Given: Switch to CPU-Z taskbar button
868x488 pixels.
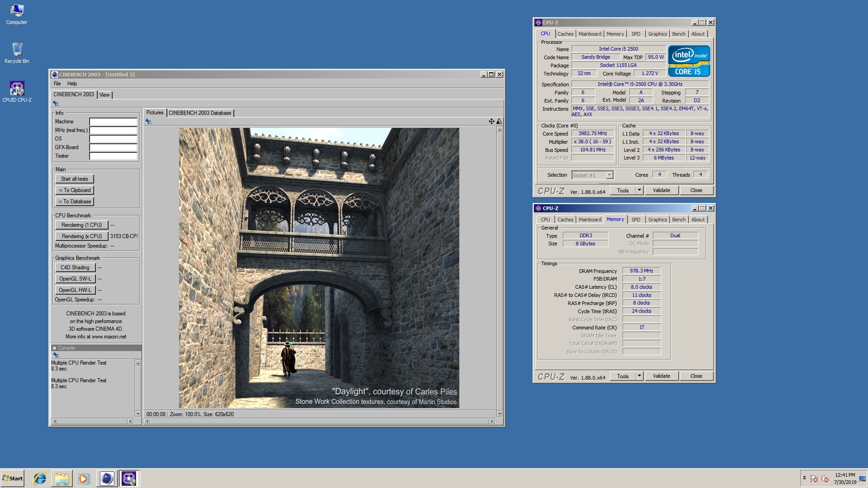Looking at the screenshot, I should click(x=129, y=479).
